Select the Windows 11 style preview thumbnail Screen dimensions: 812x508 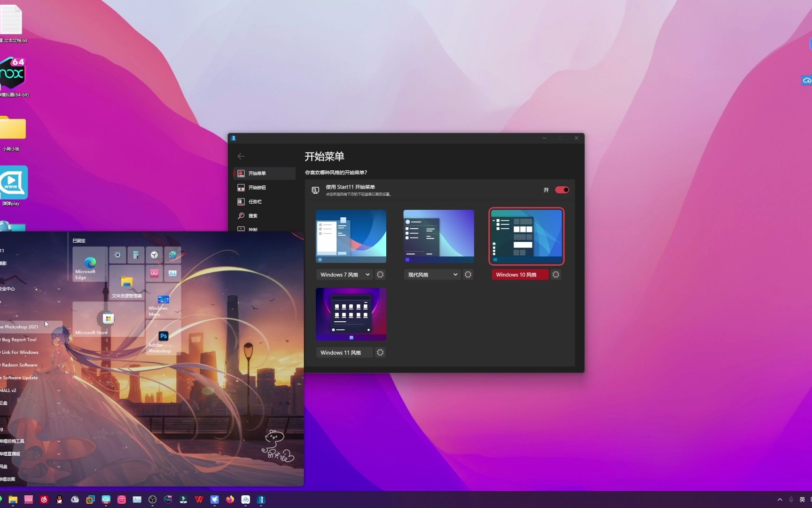(x=351, y=314)
